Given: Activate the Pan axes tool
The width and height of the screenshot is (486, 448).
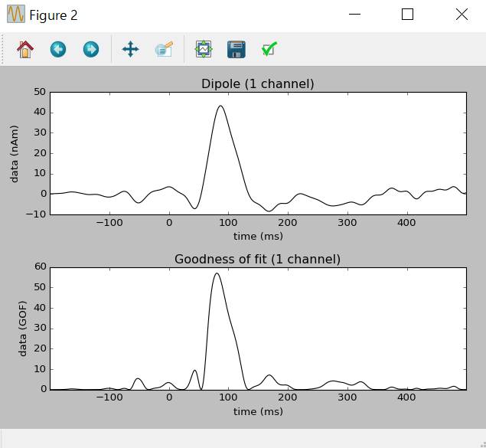Looking at the screenshot, I should [130, 50].
